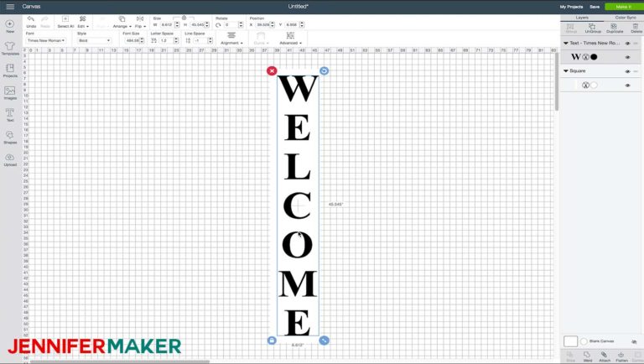Click the Position X input field
This screenshot has width=644, height=364.
[262, 25]
